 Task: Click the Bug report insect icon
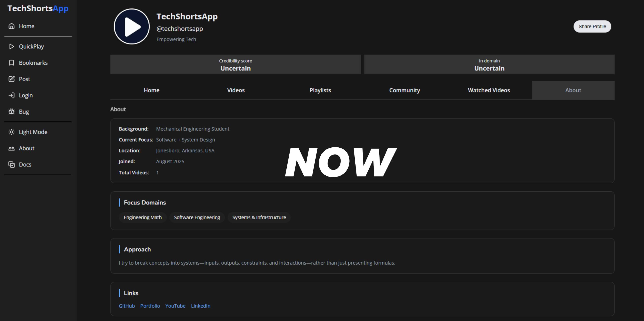tap(12, 111)
